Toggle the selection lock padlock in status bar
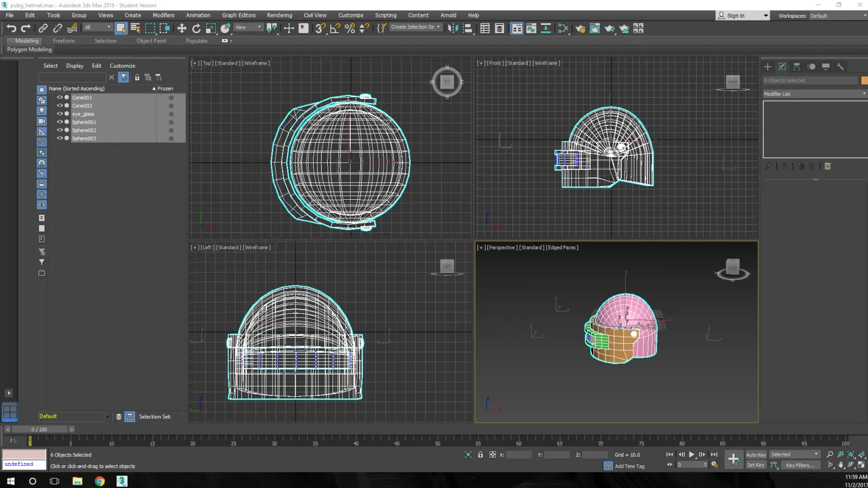 [x=480, y=455]
